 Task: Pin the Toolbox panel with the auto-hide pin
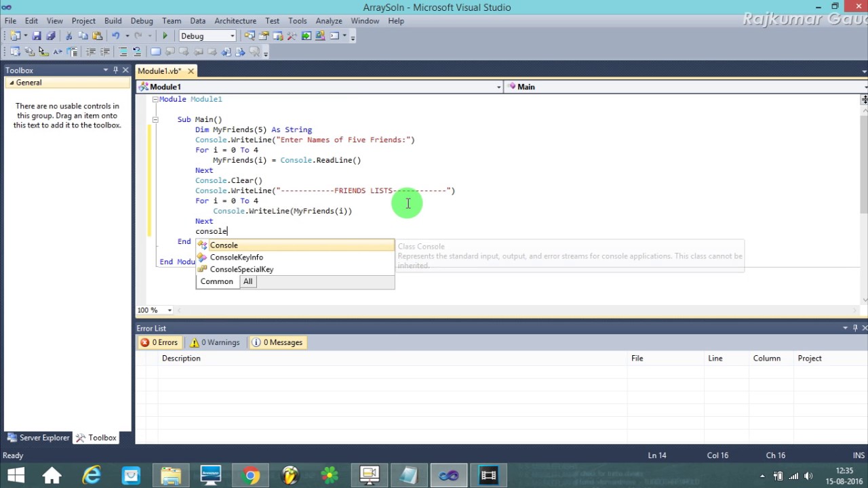[115, 70]
